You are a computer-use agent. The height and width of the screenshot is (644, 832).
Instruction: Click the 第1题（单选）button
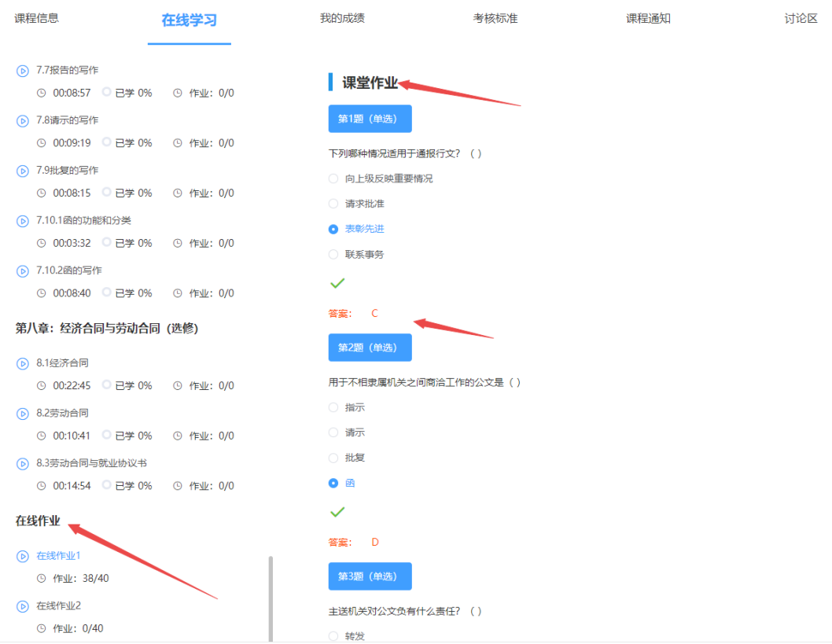click(x=370, y=119)
